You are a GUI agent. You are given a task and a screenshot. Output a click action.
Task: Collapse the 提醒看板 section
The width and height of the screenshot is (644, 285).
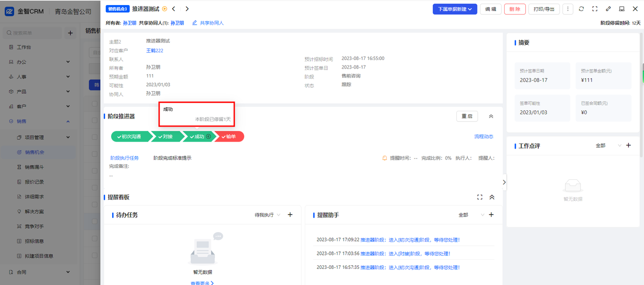(x=492, y=197)
